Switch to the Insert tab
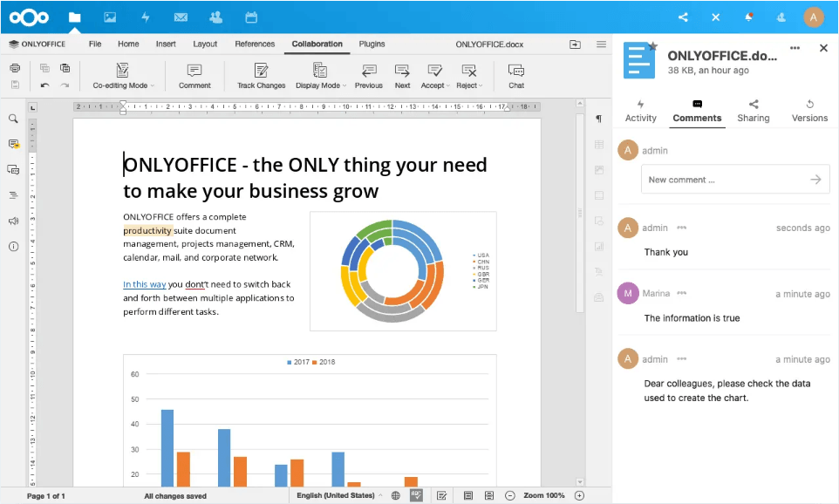The width and height of the screenshot is (839, 504). pos(166,44)
